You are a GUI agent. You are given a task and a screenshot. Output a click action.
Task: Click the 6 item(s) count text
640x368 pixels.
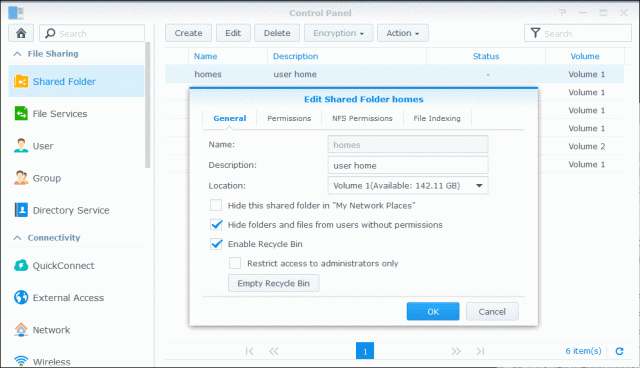click(583, 351)
